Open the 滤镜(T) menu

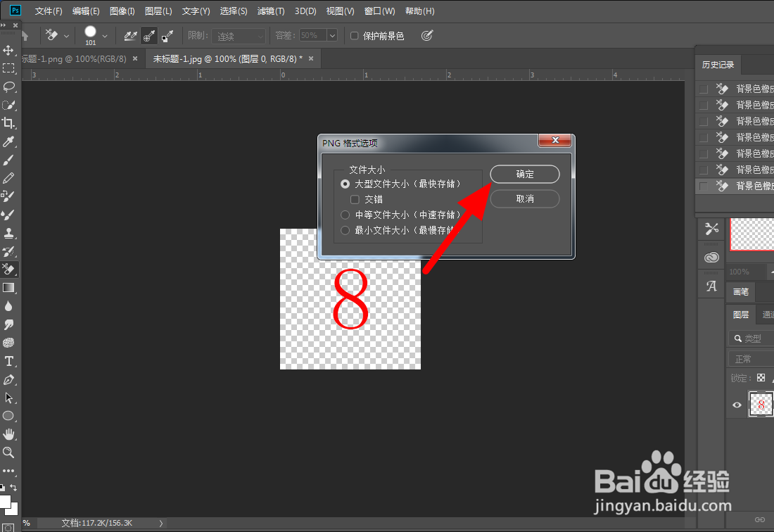(271, 11)
